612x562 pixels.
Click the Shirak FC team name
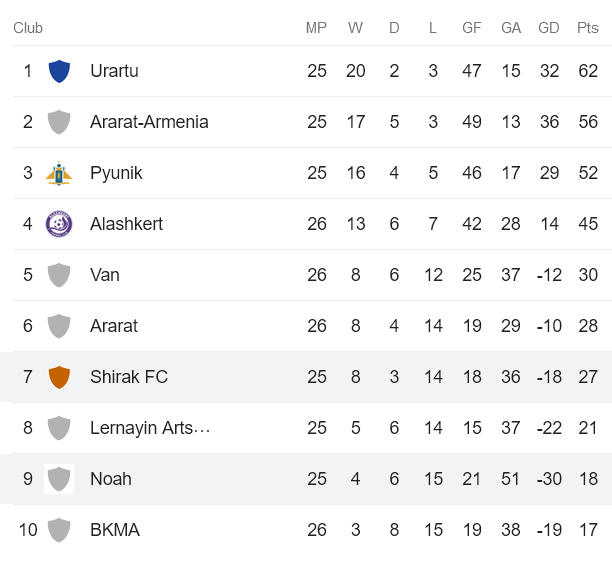pos(129,377)
